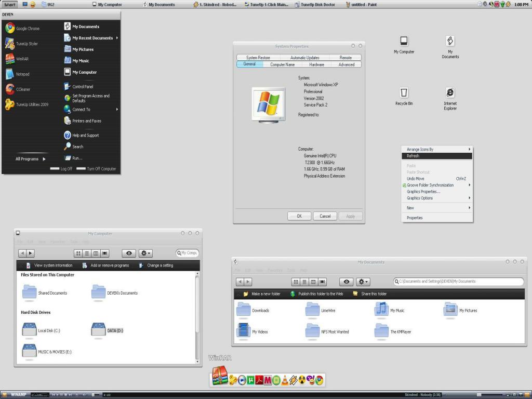This screenshot has width=532, height=399.
Task: Switch to the Hardware tab
Action: [316, 64]
